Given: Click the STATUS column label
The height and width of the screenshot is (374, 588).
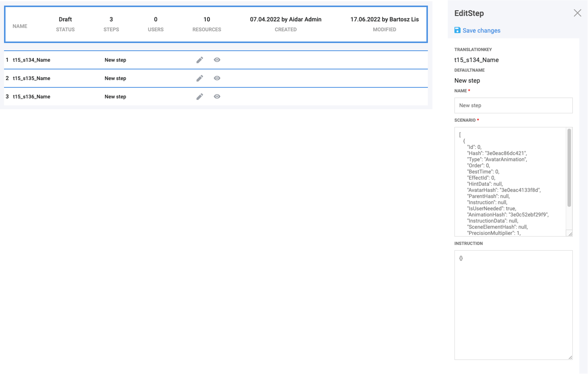Looking at the screenshot, I should click(x=65, y=30).
